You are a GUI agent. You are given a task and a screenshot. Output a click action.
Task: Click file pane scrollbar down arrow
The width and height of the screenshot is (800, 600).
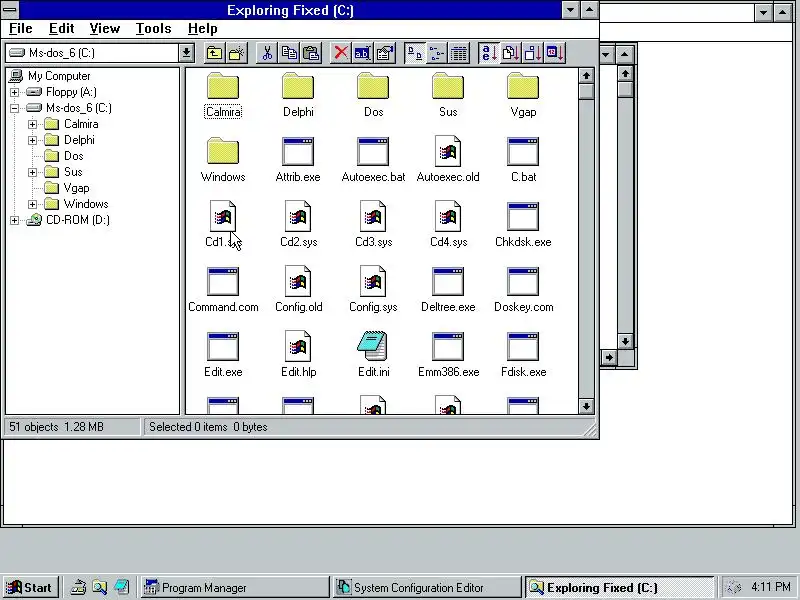586,406
